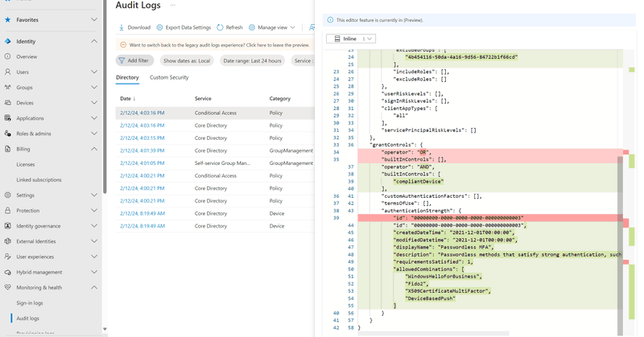Expand the Devices submenu chevron
Image resolution: width=644 pixels, height=337 pixels.
[94, 103]
